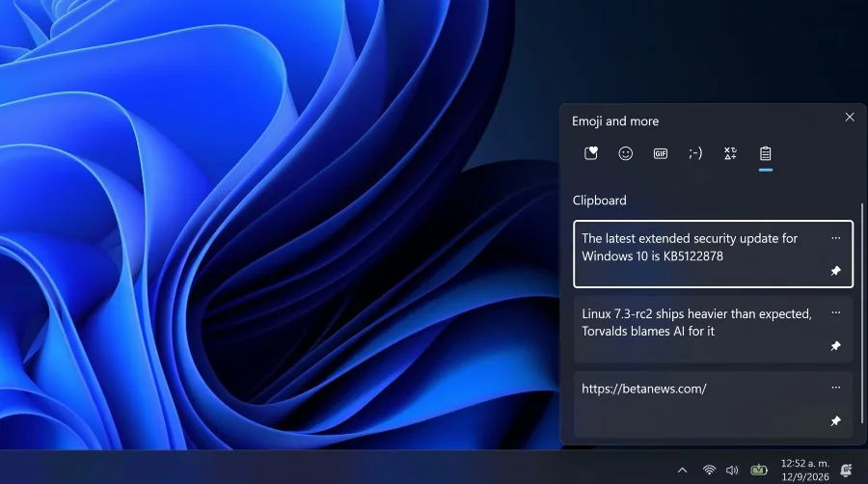Open the GIF tab
868x484 pixels.
click(x=661, y=153)
